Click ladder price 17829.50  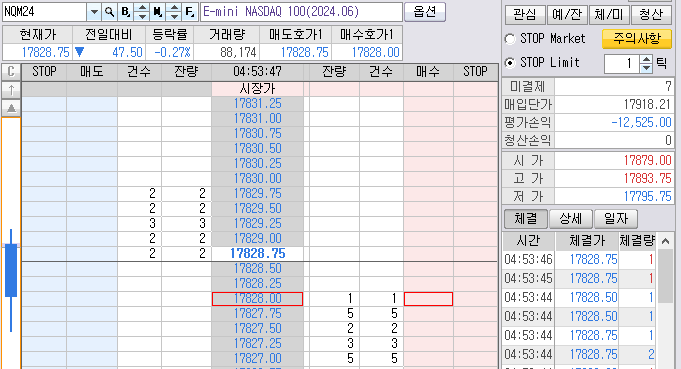[258, 208]
